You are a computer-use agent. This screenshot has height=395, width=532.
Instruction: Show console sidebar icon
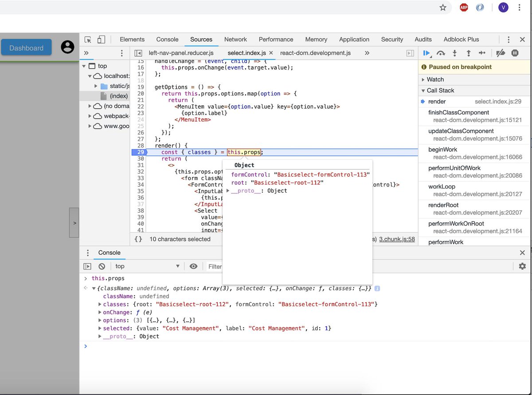click(x=87, y=266)
